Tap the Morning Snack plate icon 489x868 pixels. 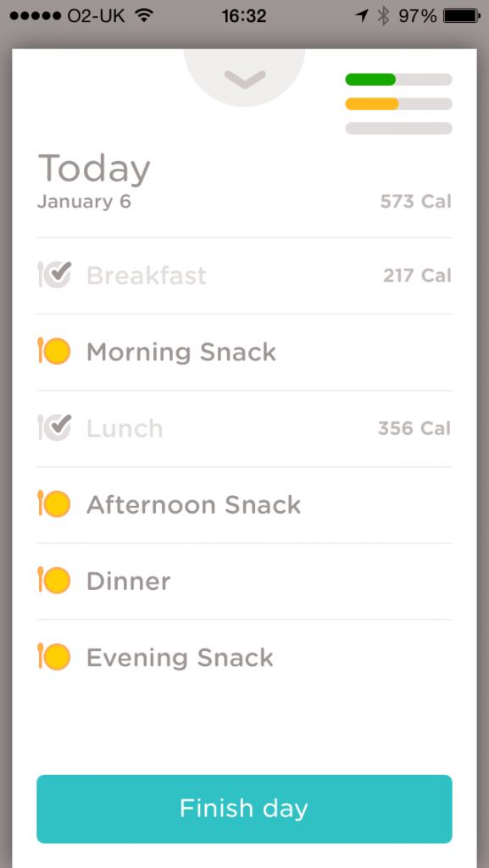tap(54, 352)
